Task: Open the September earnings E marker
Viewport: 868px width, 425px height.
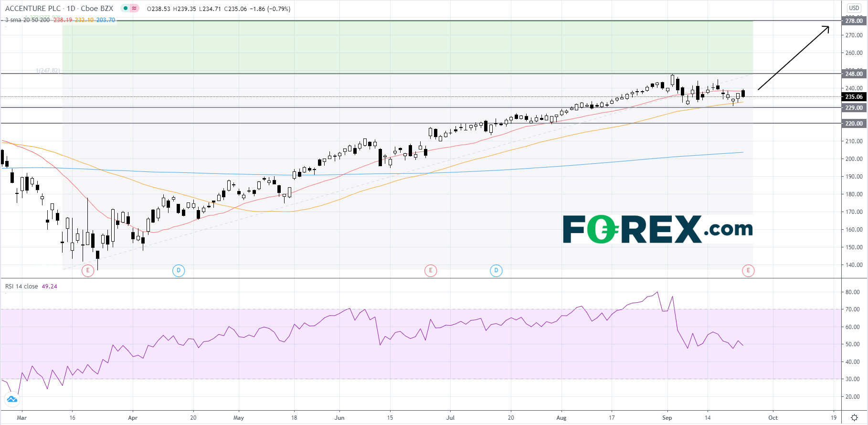Action: click(x=748, y=271)
